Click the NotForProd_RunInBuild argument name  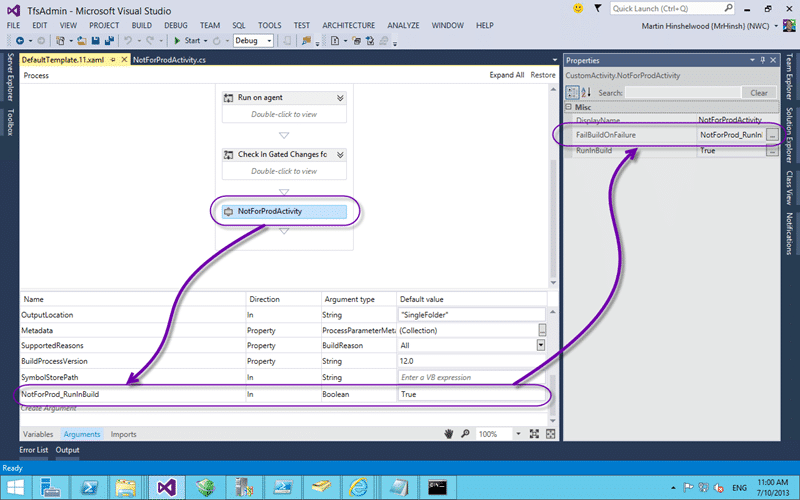[60, 394]
